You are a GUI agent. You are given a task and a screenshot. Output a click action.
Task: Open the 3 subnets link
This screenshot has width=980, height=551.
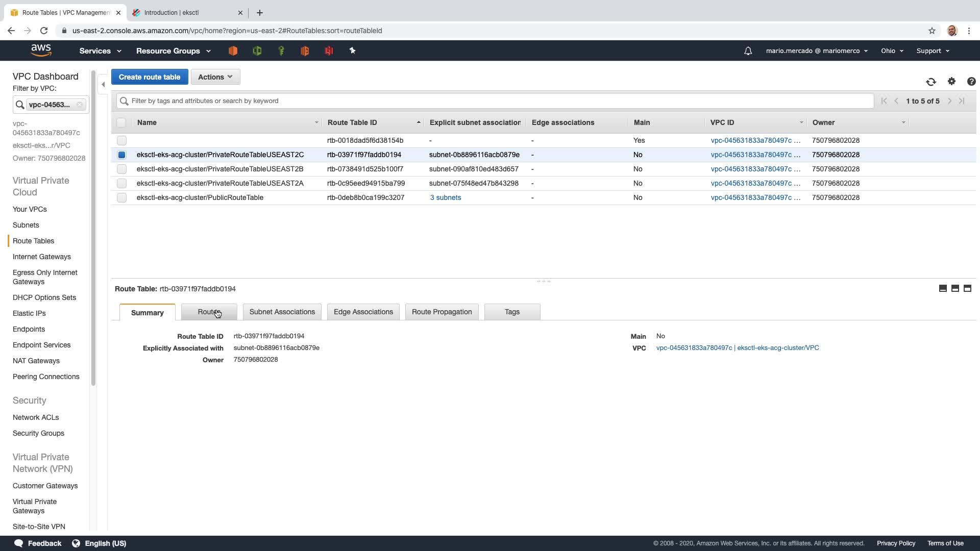(x=445, y=197)
